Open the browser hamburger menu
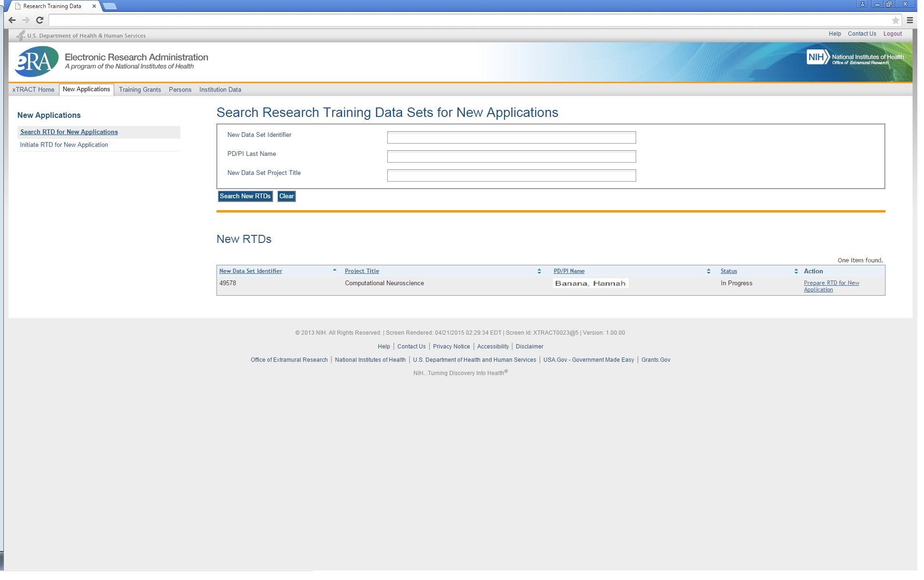The width and height of the screenshot is (924, 580). point(910,20)
